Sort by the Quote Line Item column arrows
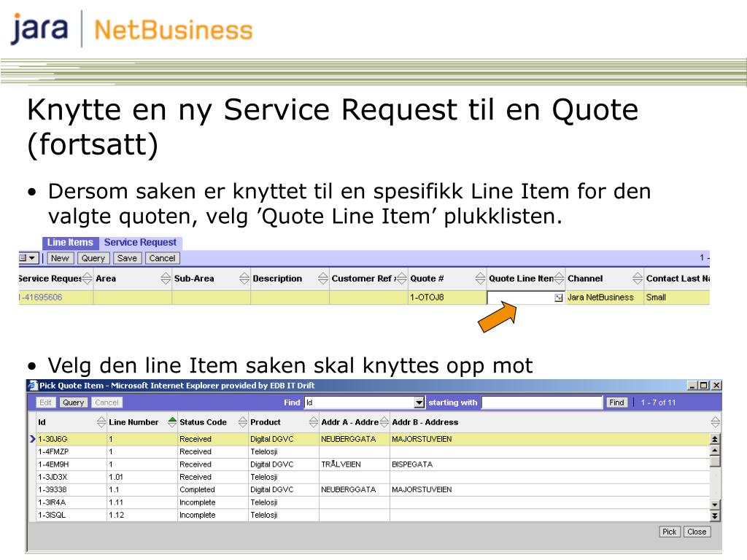The image size is (747, 560). (x=559, y=279)
